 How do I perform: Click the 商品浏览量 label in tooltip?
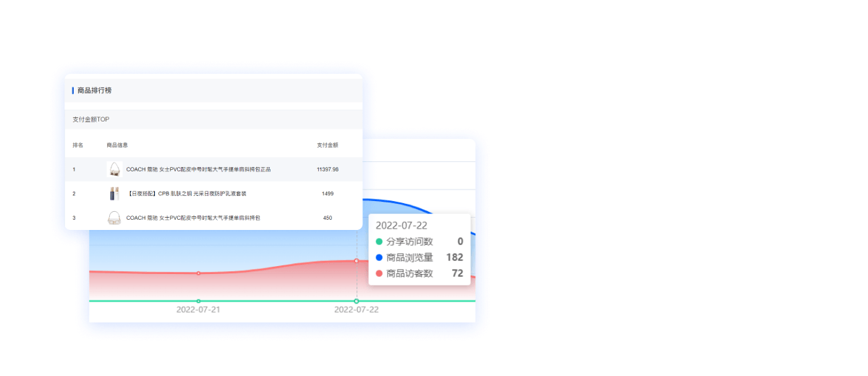click(409, 257)
